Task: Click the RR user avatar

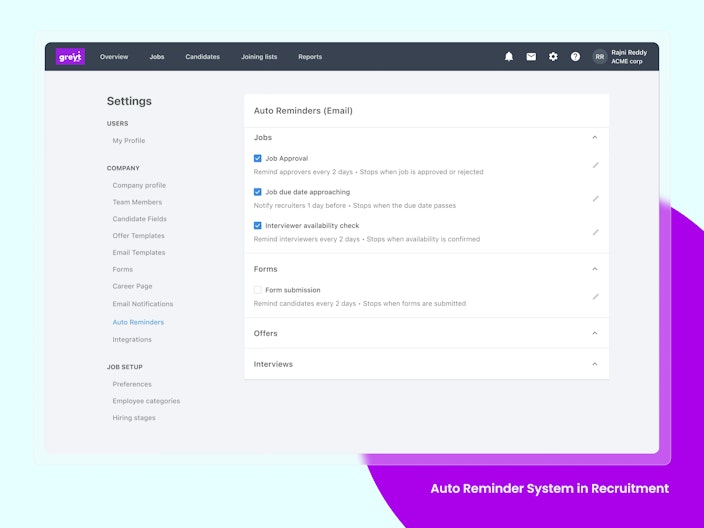Action: [x=600, y=57]
